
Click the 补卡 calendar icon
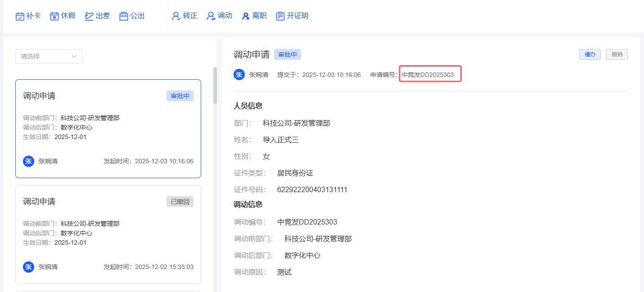[x=20, y=16]
